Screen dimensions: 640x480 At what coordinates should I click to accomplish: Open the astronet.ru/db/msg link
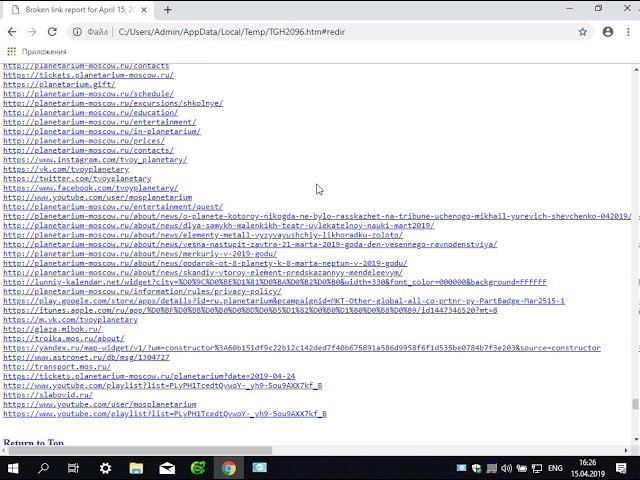click(86, 357)
